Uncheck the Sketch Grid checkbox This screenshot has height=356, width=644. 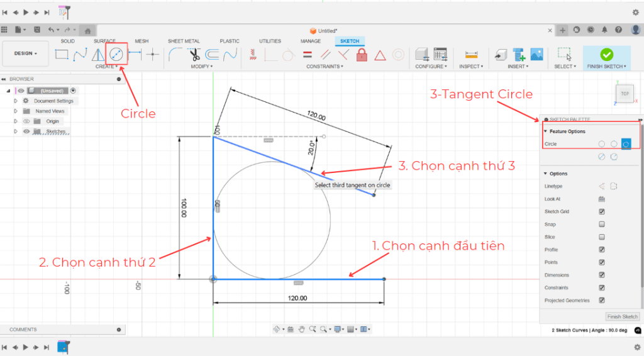(602, 212)
